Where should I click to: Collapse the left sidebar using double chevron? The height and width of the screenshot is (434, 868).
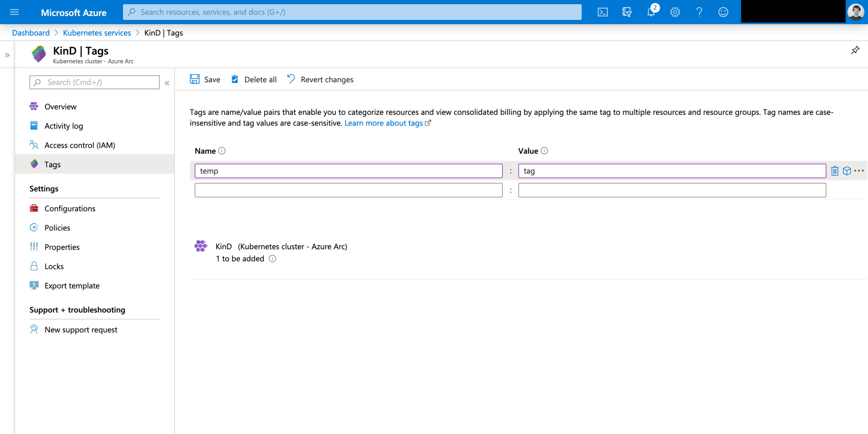click(167, 83)
